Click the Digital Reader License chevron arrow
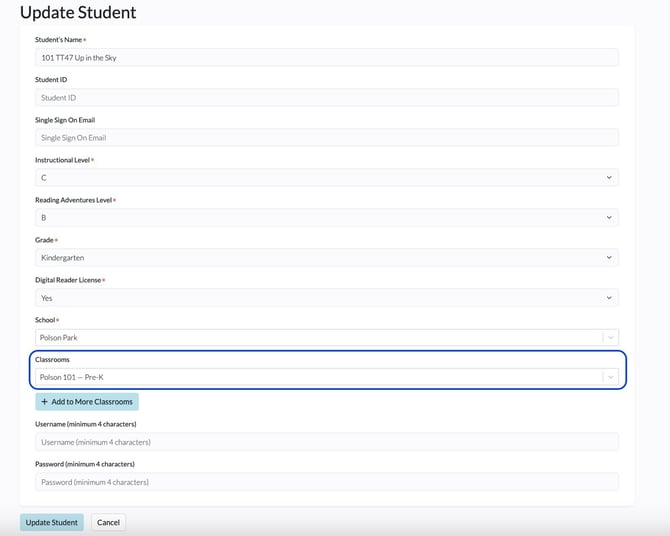 (609, 297)
